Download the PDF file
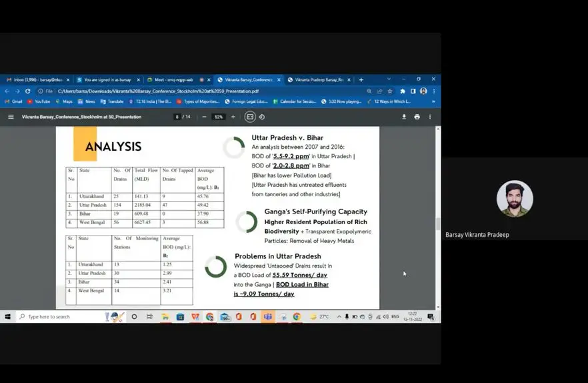The image size is (588, 383). (404, 117)
